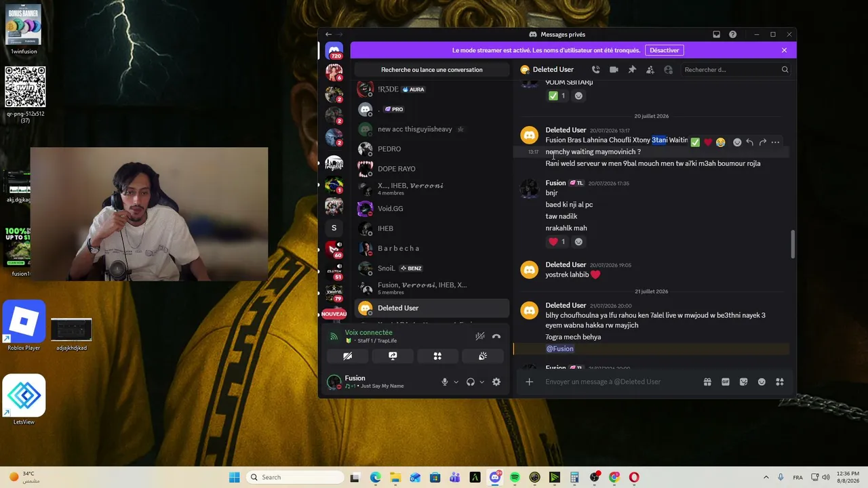Viewport: 868px width, 488px height.
Task: Open the GIF picker
Action: [726, 382]
